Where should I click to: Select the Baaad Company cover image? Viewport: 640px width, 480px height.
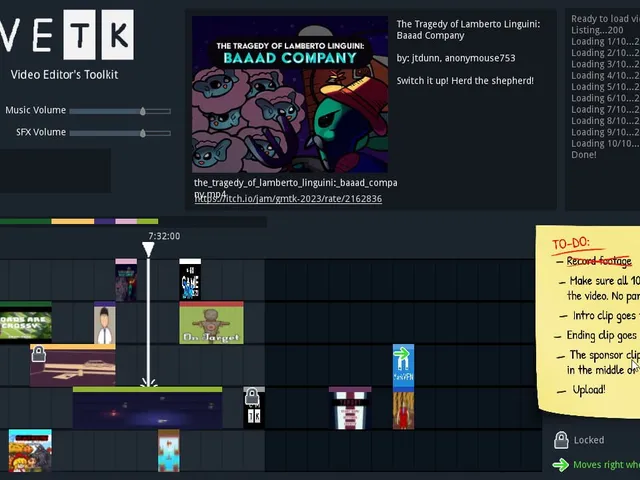coord(290,94)
